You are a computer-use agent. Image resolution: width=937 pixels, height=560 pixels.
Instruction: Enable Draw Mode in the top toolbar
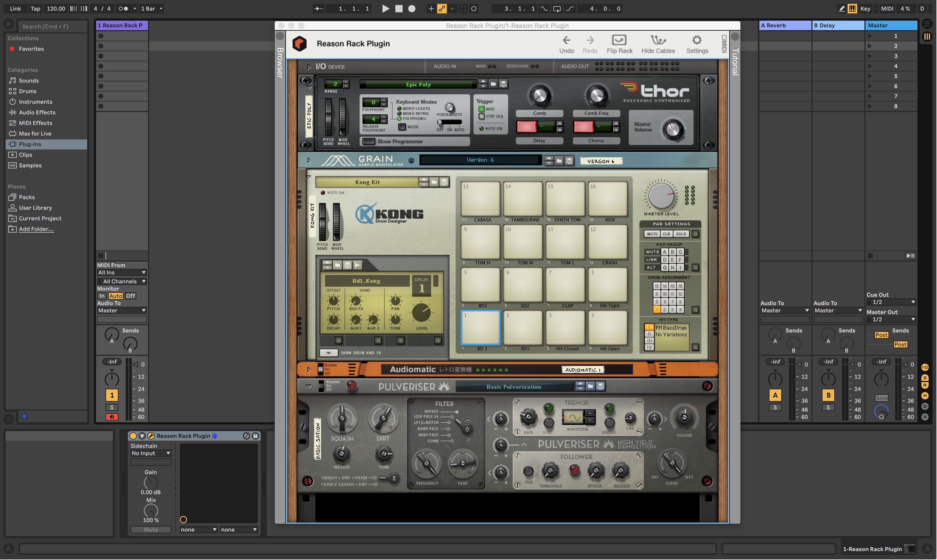pyautogui.click(x=842, y=8)
